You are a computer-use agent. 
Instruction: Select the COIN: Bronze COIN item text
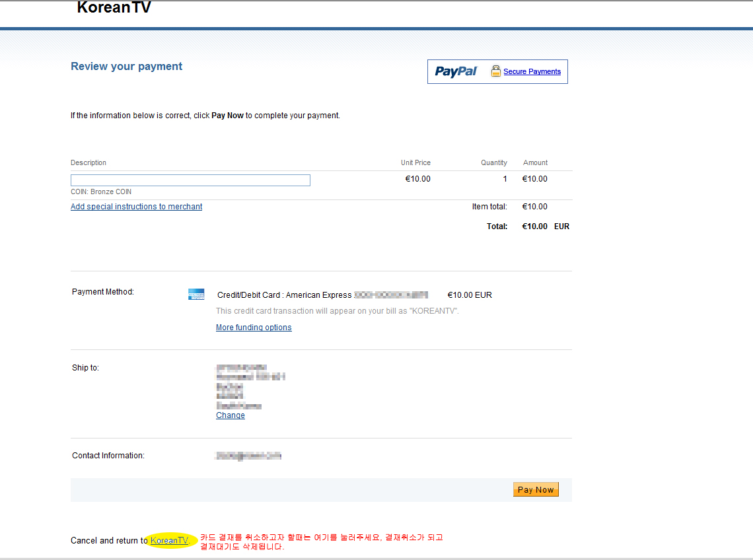101,192
